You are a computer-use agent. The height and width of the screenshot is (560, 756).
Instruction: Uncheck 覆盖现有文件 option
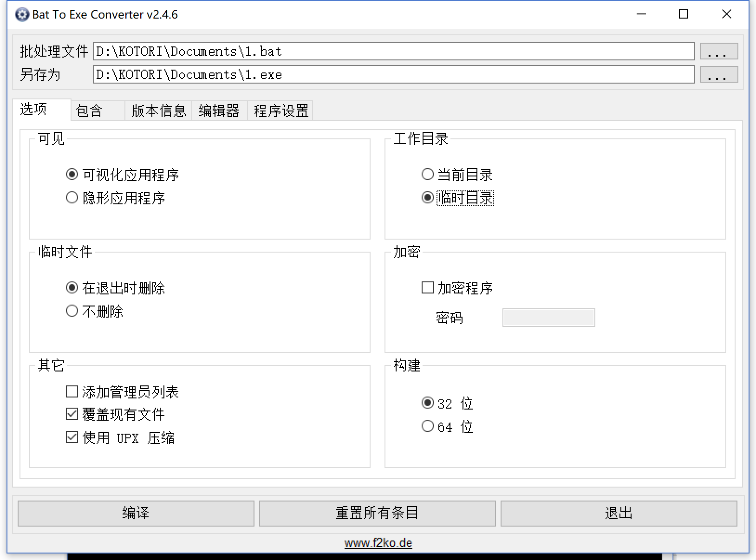[115, 414]
